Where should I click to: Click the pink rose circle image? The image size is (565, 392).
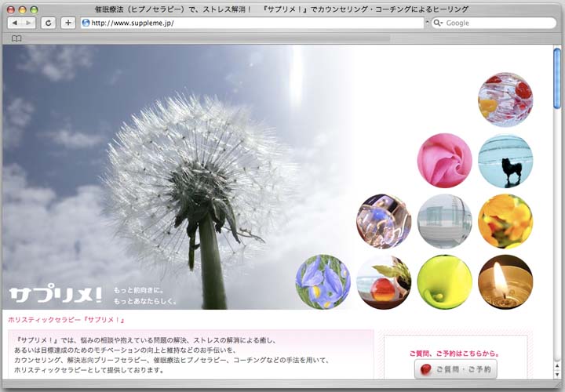[x=444, y=161]
